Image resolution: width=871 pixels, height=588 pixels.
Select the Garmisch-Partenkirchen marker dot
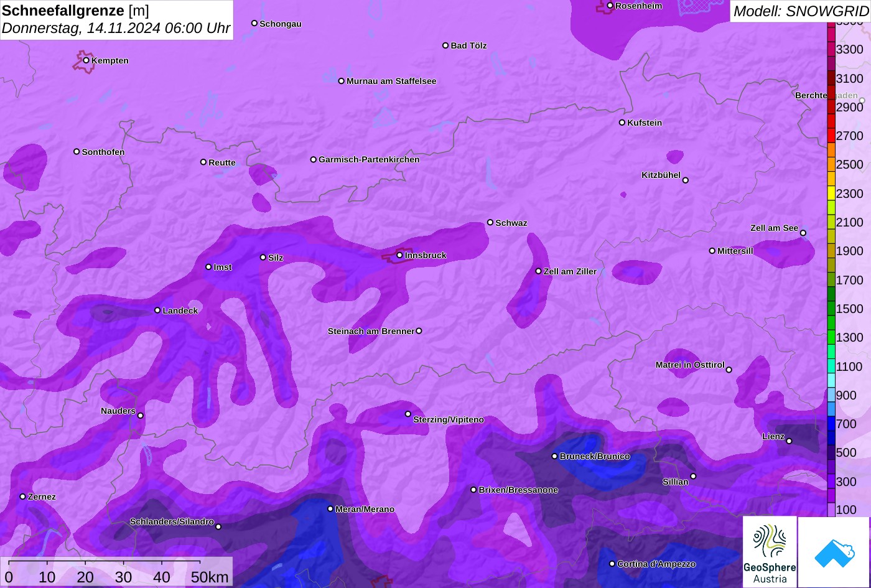(314, 159)
